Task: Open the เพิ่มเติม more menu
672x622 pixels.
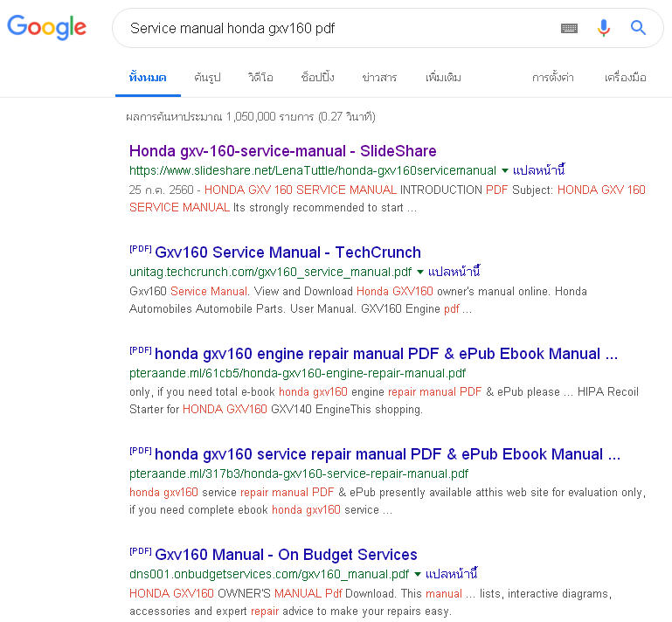Action: pyautogui.click(x=443, y=78)
